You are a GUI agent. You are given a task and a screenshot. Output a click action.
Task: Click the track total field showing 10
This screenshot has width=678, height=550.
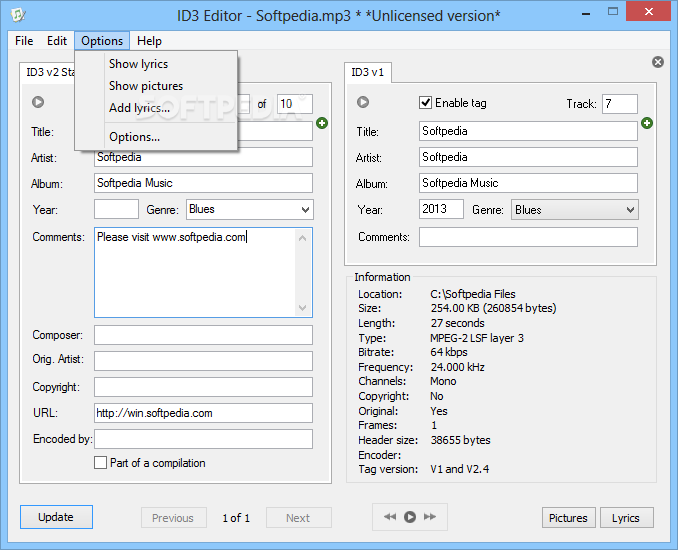click(295, 104)
